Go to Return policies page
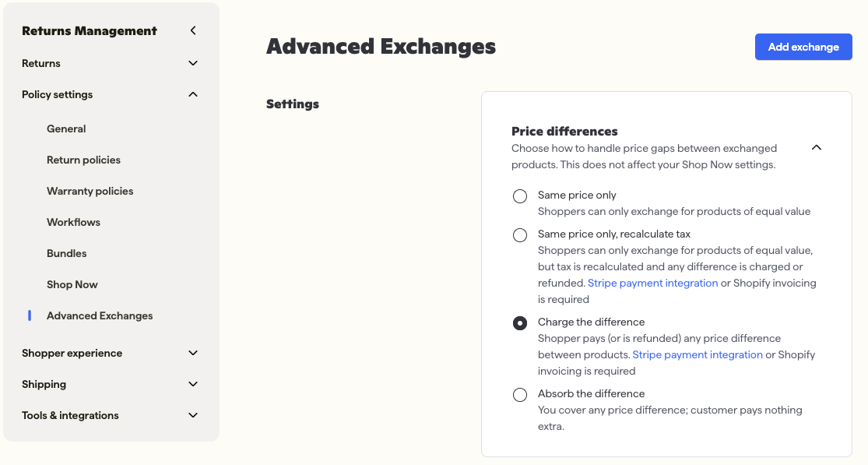The image size is (868, 465). pos(83,160)
